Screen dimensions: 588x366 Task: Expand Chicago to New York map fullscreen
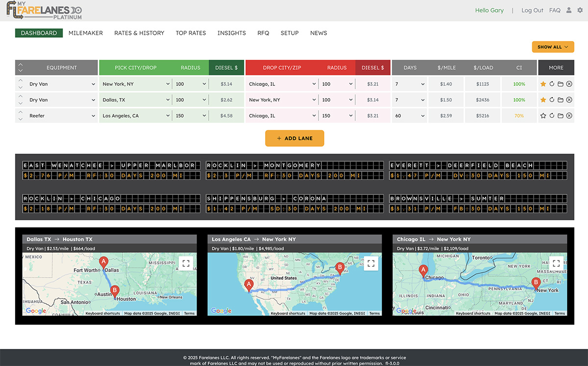pyautogui.click(x=556, y=263)
